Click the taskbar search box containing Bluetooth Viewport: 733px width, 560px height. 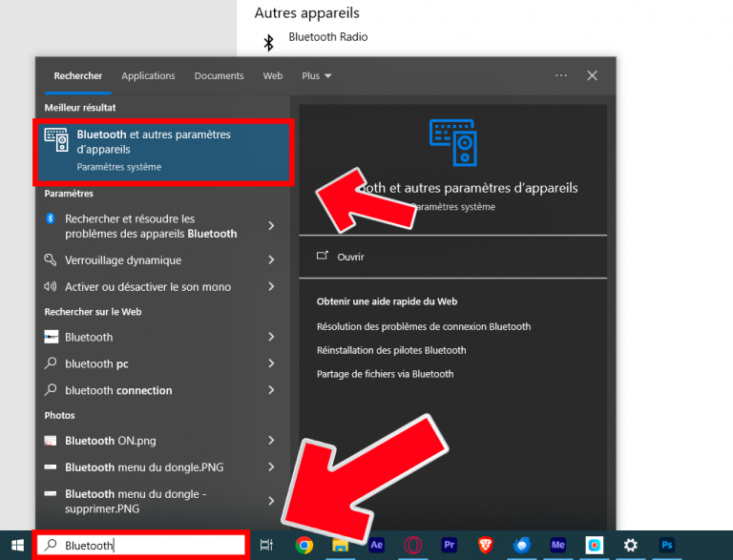click(x=140, y=545)
